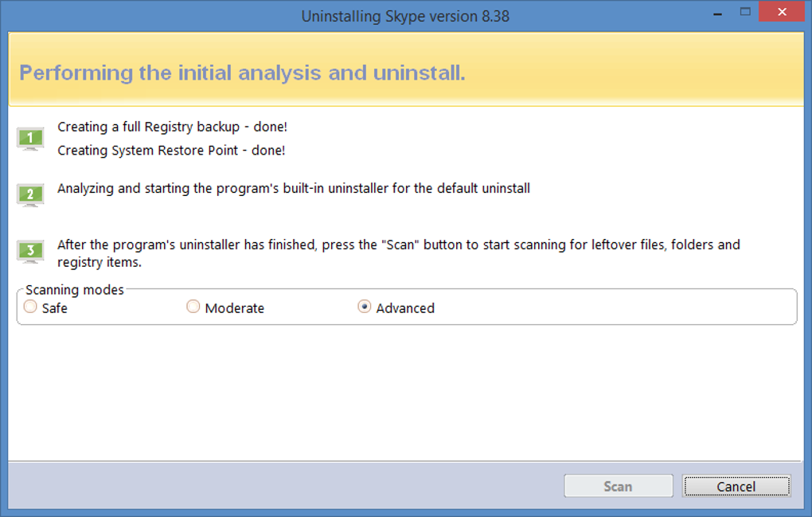Click the 'After the program's uninstaller has finished' text

tap(398, 253)
